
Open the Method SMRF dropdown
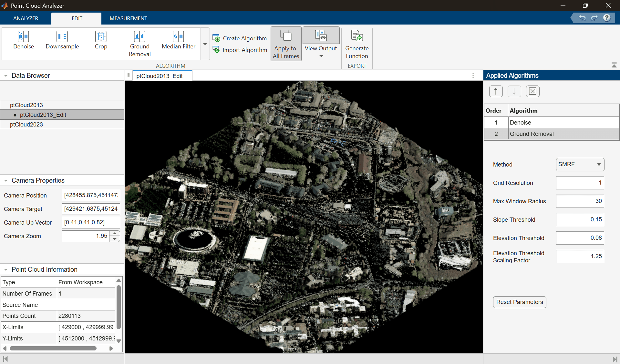580,164
